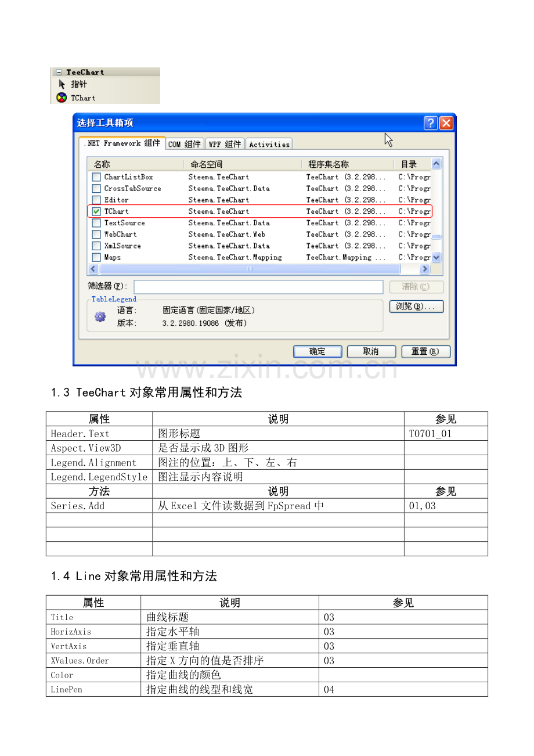Screen dimensions: 534x756
Task: Click the 'HorizAxis' table cell
Action: [x=93, y=632]
